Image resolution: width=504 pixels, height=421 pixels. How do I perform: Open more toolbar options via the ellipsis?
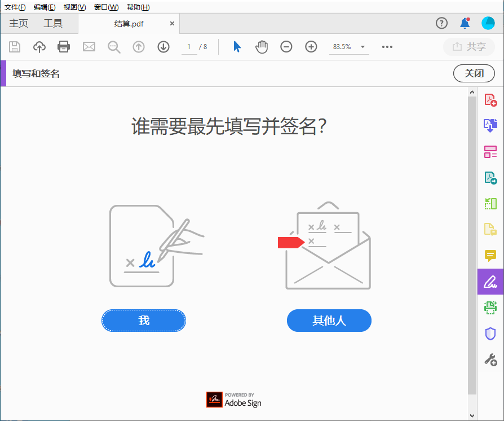pos(387,47)
